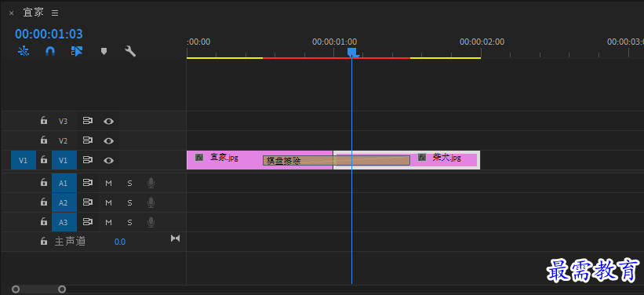Click fx badge on 宜家.jpg clip
This screenshot has width=644, height=295.
[199, 158]
